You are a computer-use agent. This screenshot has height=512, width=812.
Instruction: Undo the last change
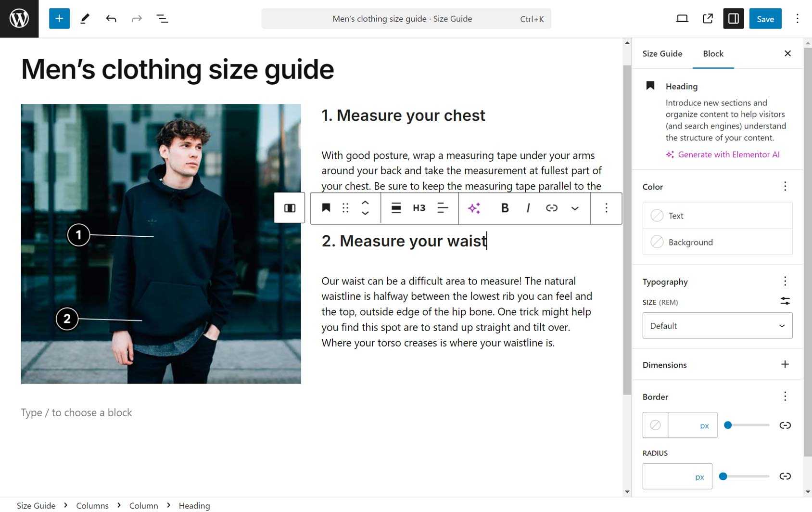pyautogui.click(x=111, y=19)
